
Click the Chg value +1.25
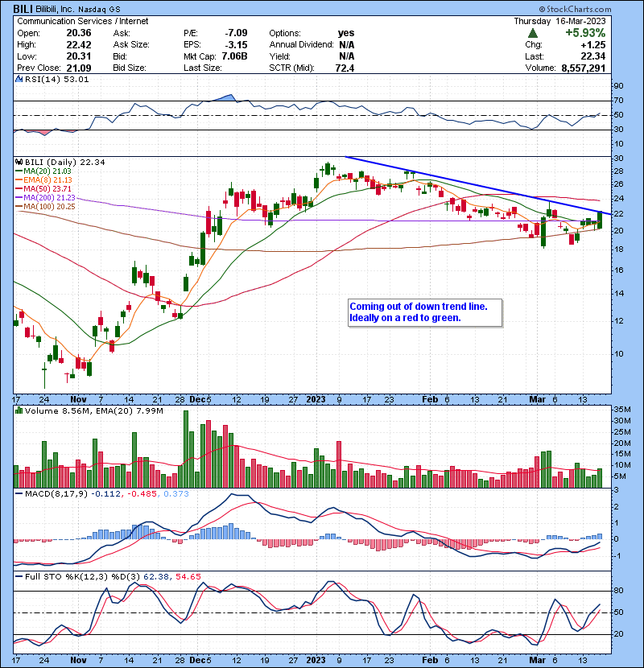[593, 45]
